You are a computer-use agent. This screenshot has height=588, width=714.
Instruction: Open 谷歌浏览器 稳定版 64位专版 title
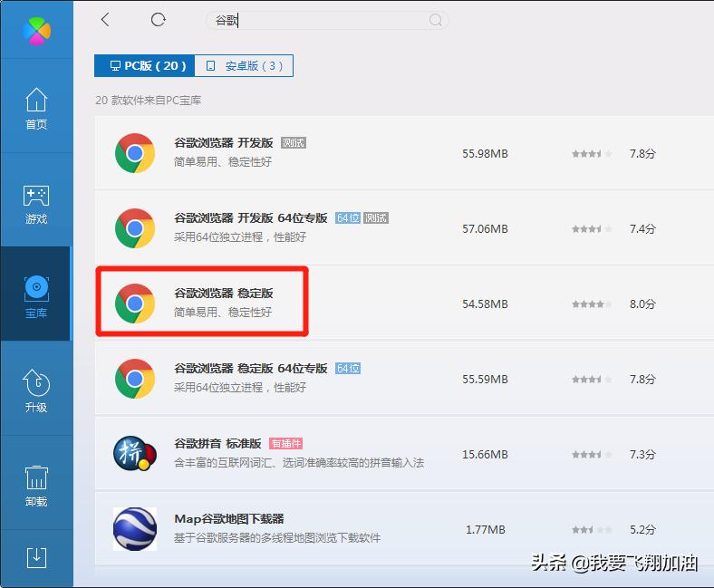(251, 369)
